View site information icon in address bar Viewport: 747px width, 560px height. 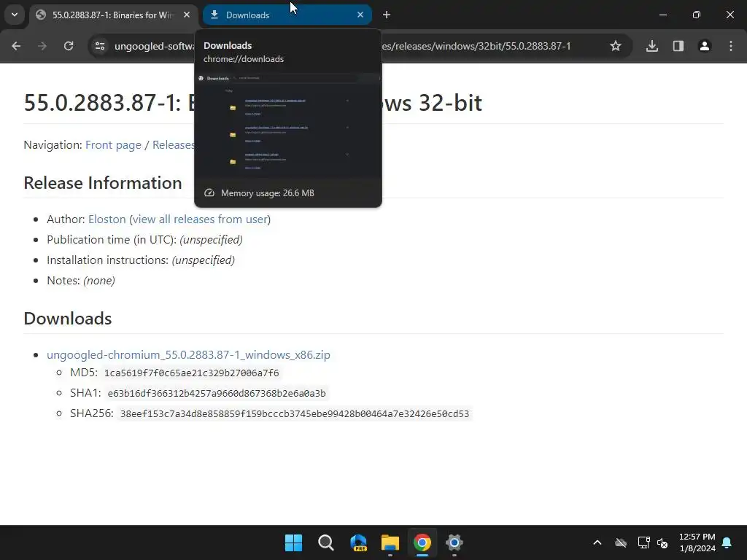click(100, 46)
